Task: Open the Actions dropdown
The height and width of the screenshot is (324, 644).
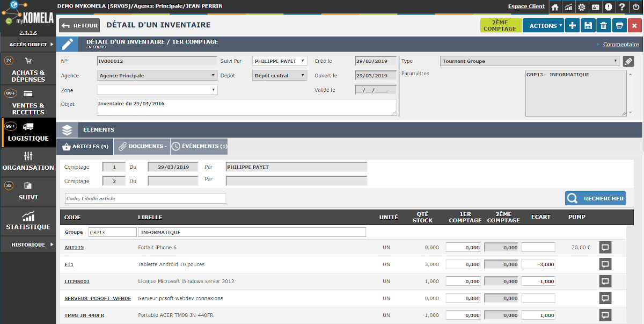Action: click(544, 25)
